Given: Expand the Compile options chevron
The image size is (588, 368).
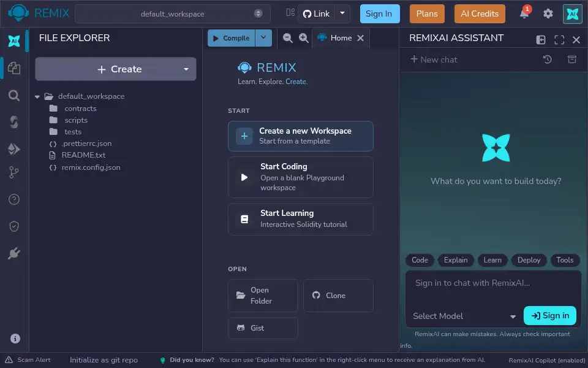Looking at the screenshot, I should click(x=263, y=38).
